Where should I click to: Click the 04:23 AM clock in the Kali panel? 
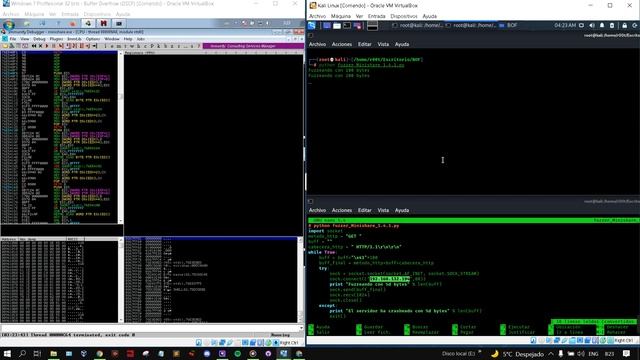coord(565,25)
